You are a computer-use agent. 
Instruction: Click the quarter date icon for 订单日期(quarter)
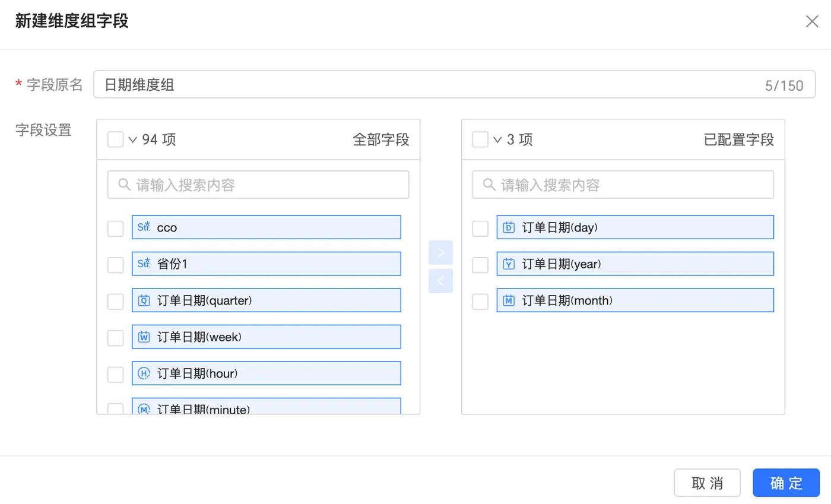pos(144,300)
